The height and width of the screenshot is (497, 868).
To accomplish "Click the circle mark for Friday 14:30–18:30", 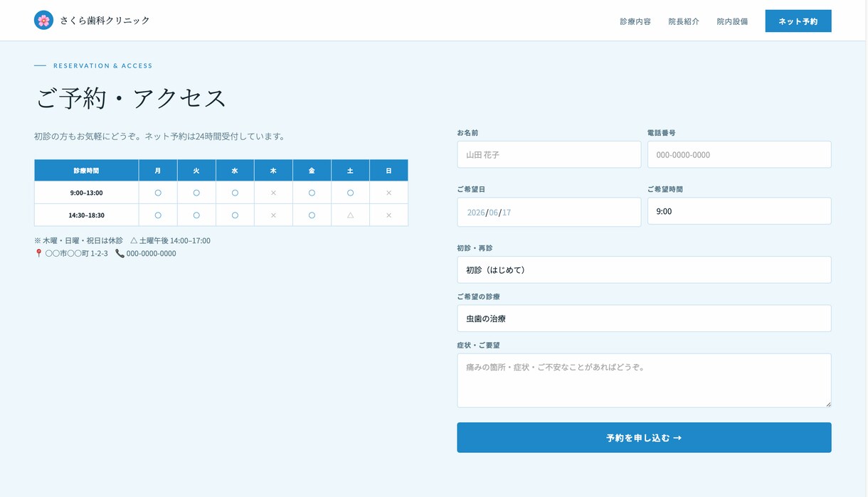I will click(x=312, y=215).
